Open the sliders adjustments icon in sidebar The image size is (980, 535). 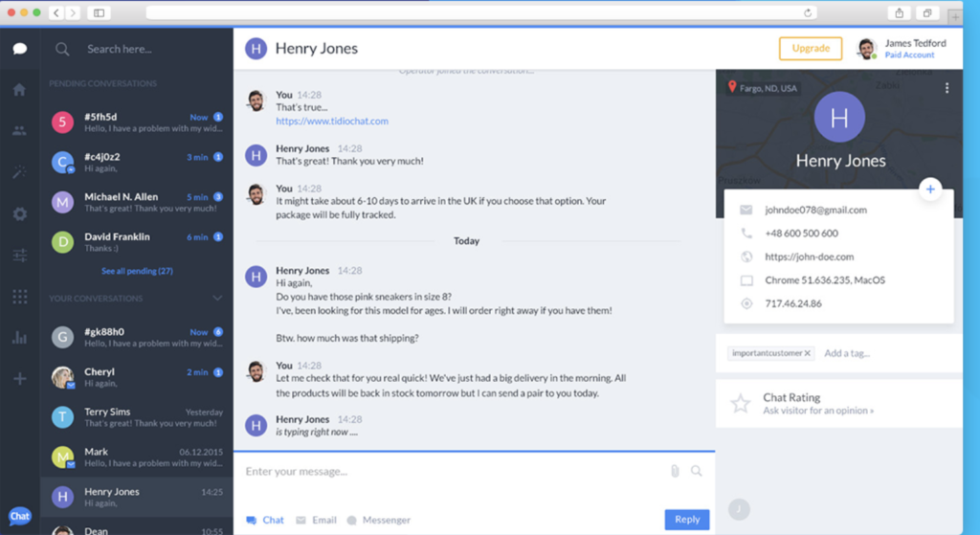19,255
